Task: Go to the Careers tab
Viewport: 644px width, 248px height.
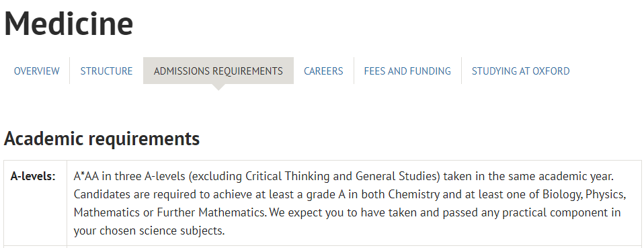Action: click(323, 71)
